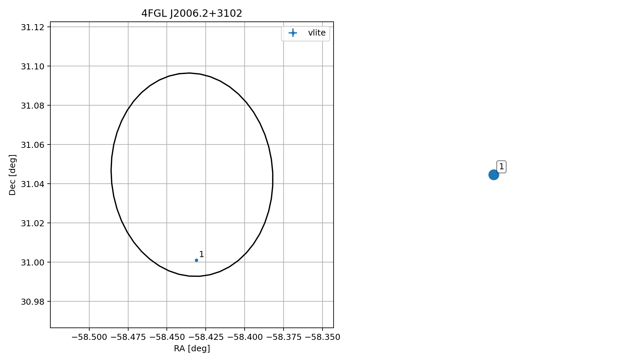644x362 pixels.
Task: Click the x-axis tick label −58.425
Action: [206, 337]
